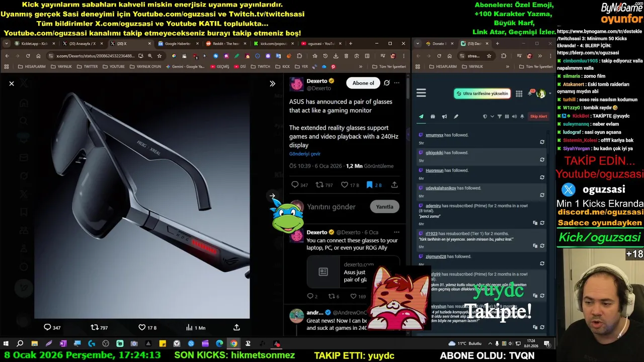This screenshot has width=644, height=362.
Task: Open Chrome from the taskbar
Action: (234, 344)
